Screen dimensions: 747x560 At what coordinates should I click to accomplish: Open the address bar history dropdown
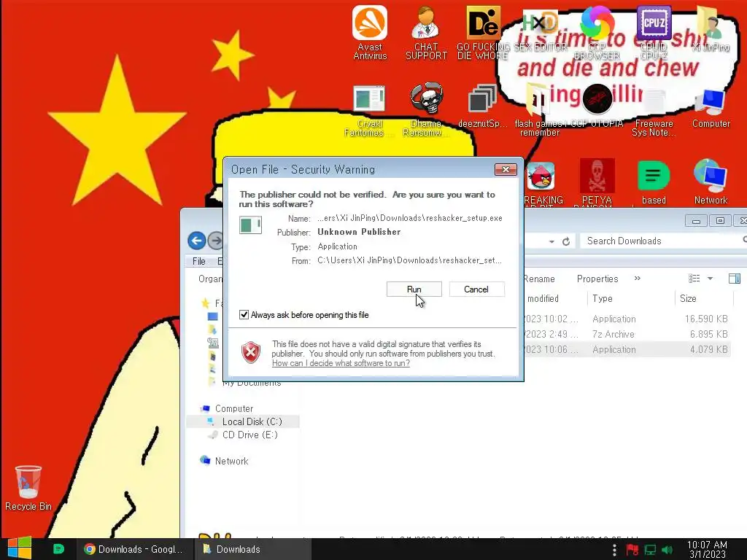click(x=551, y=241)
